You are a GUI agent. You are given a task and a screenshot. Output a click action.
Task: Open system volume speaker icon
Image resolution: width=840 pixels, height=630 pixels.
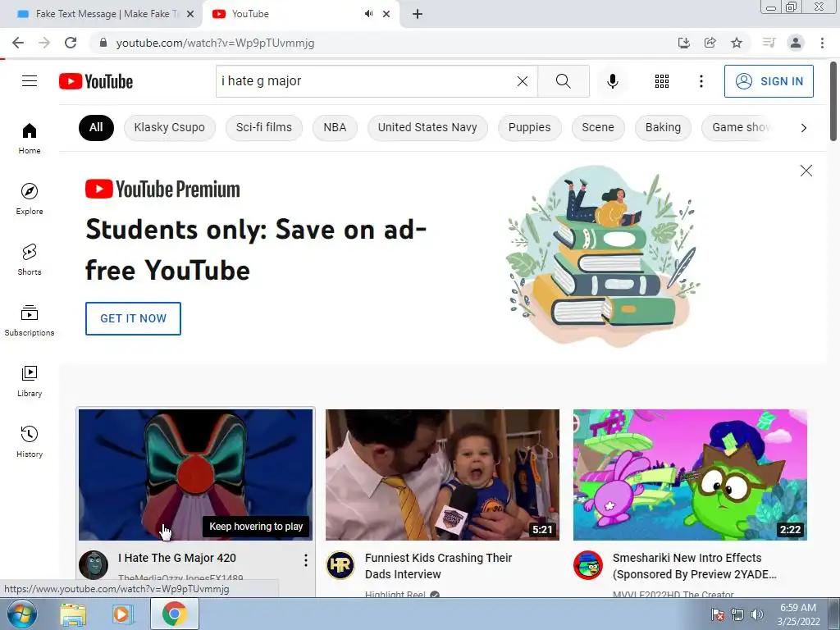(x=757, y=614)
